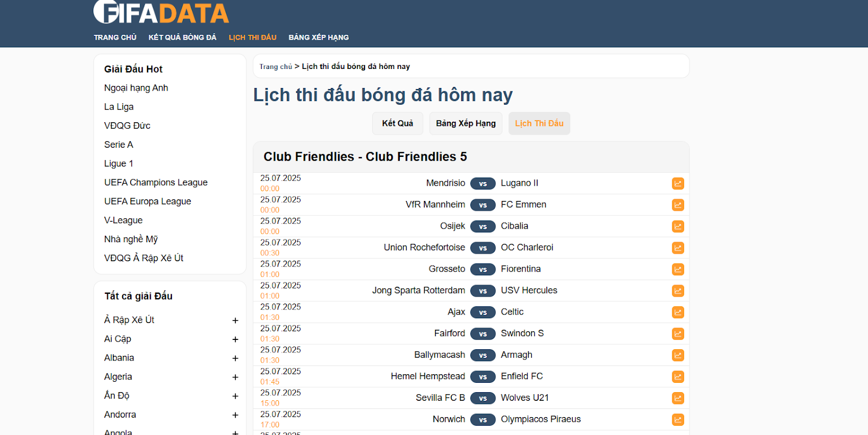Open stats icon for VfR Mannheim match

tap(678, 205)
